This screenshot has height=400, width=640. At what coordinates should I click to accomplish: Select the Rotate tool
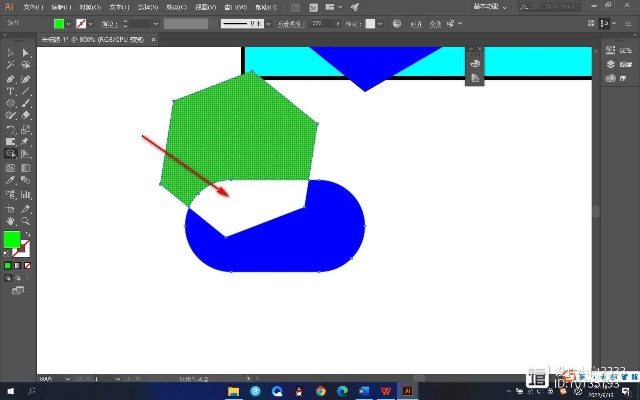pyautogui.click(x=10, y=130)
